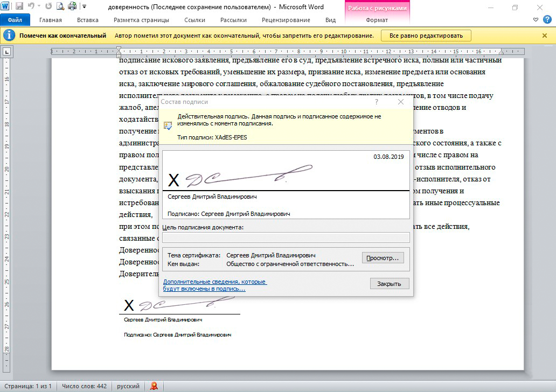Switch to the Ссылки tab
Image resolution: width=556 pixels, height=392 pixels.
point(194,20)
